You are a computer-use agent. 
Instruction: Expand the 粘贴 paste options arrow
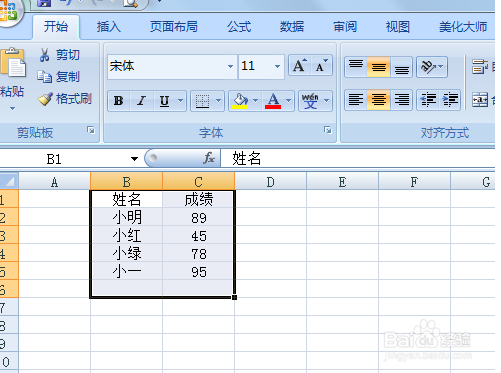tap(12, 108)
